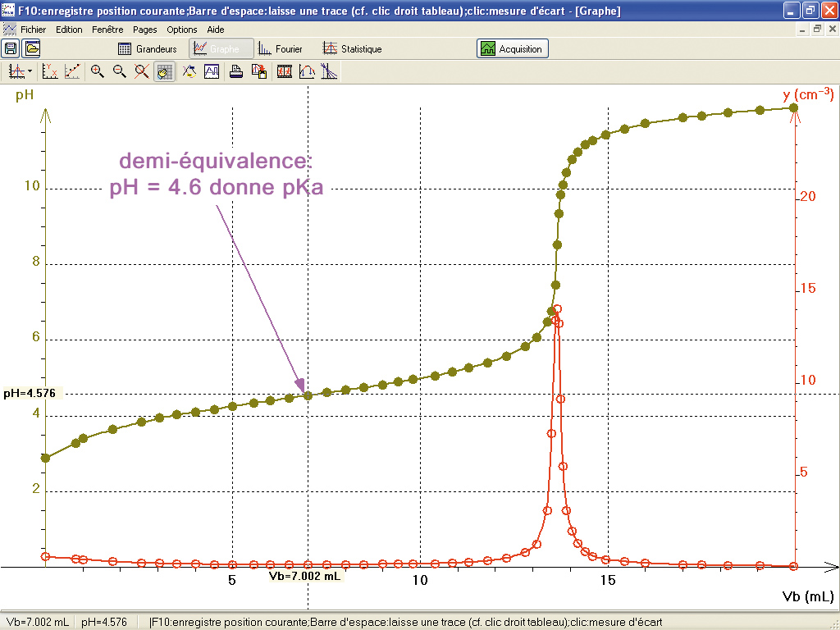Click the red 20 tick label
The height and width of the screenshot is (630, 840).
807,196
